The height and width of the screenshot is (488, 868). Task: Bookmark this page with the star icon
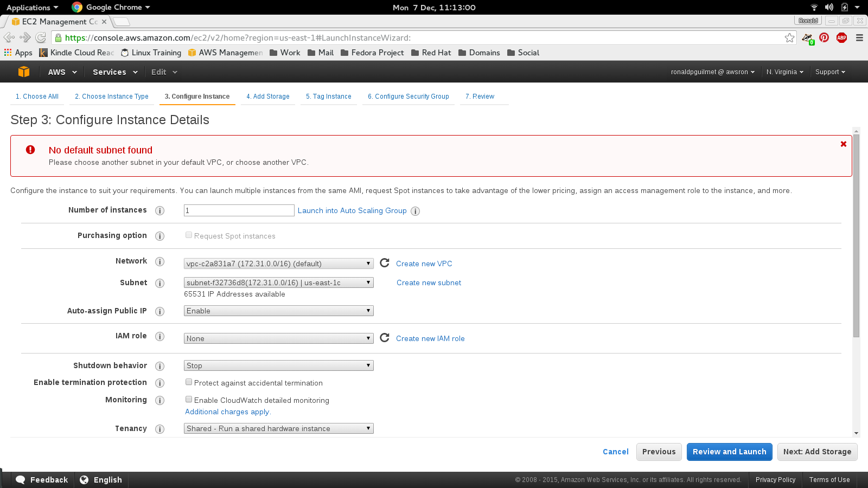pyautogui.click(x=789, y=37)
